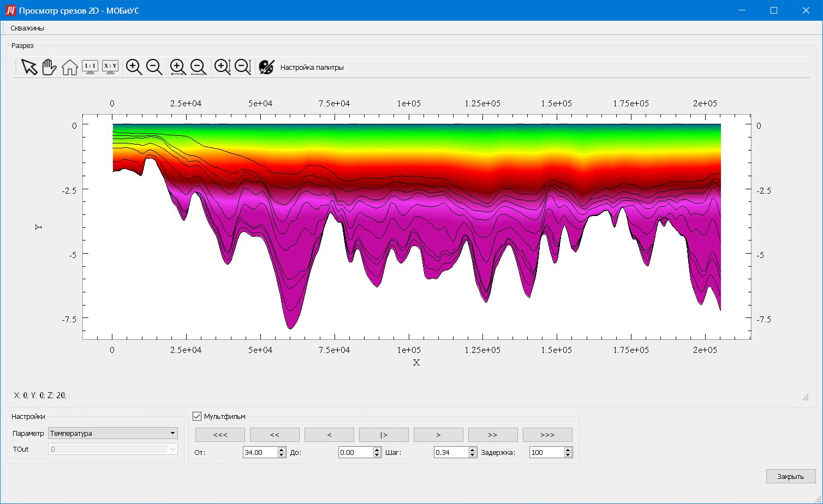
Task: Decrease the До value with down arrow
Action: point(377,455)
